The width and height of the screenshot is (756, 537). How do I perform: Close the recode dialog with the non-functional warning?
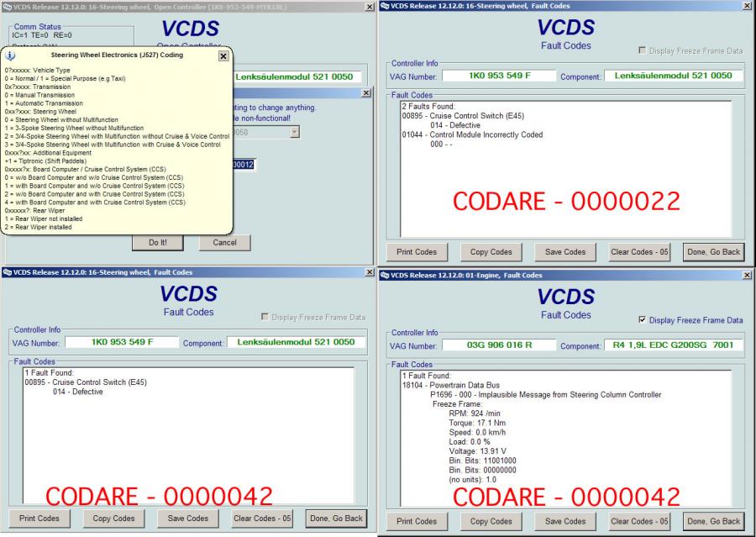(x=365, y=93)
